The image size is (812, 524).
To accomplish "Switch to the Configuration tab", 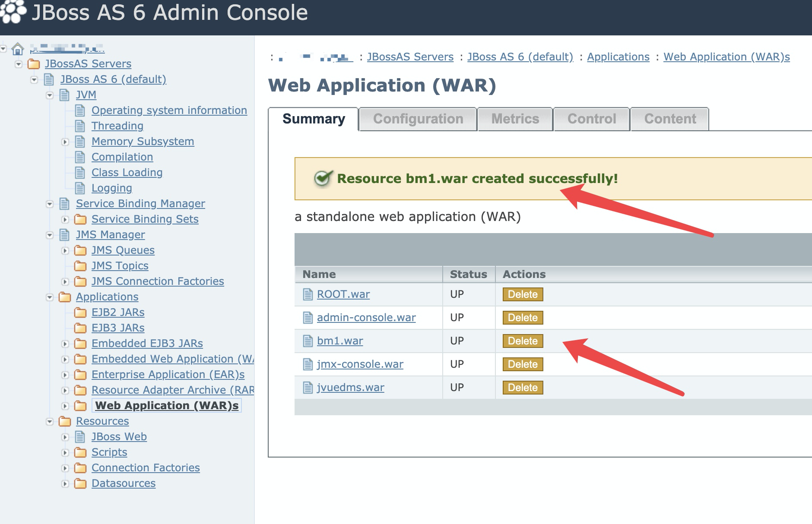I will pos(418,119).
